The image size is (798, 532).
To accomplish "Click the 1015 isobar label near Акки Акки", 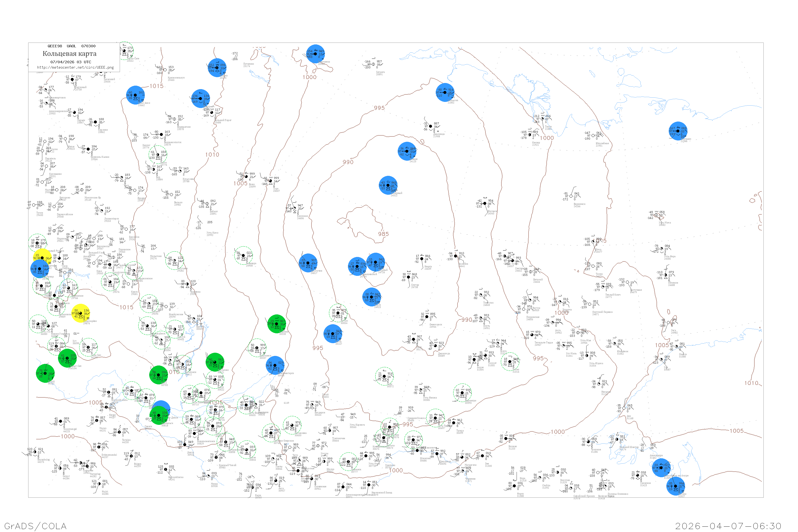I will point(156,86).
